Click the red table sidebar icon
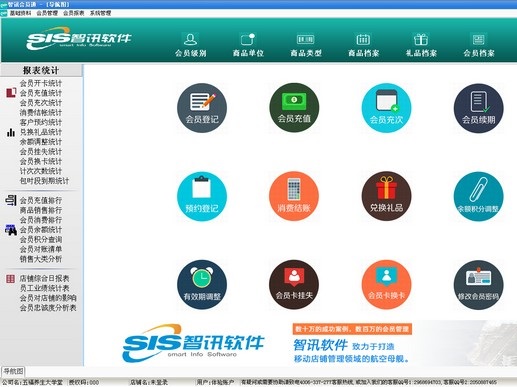Viewport: 517px width, 387px height. click(x=11, y=279)
